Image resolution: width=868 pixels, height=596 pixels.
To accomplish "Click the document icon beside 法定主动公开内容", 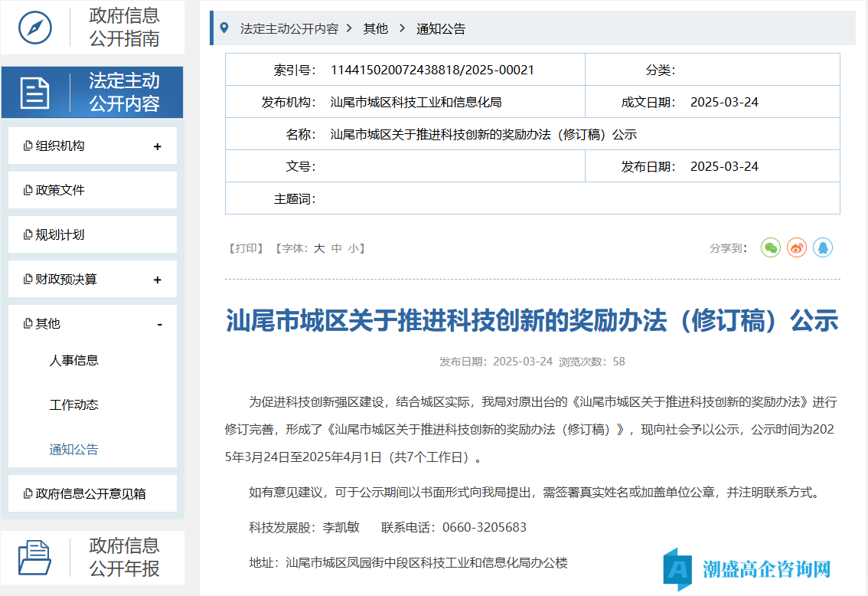I will point(34,93).
